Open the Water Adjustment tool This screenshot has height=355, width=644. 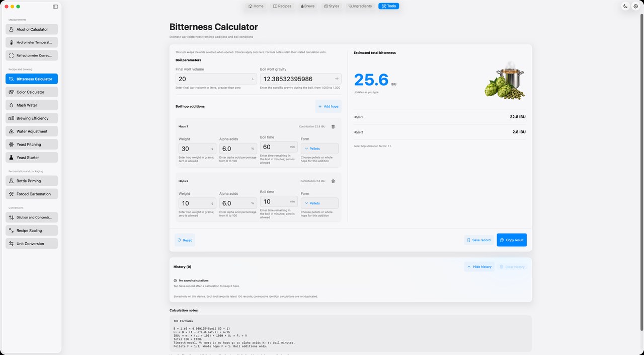pos(32,131)
